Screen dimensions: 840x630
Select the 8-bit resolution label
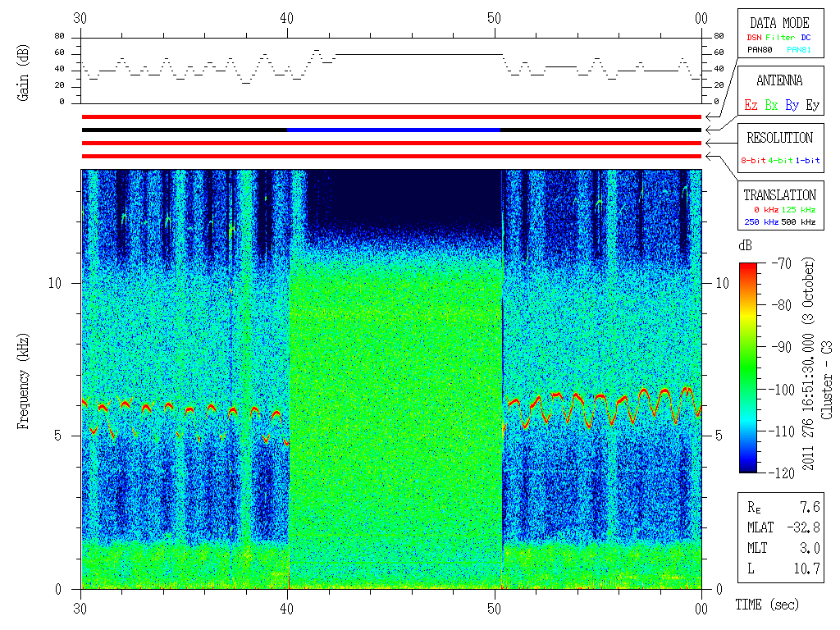click(x=753, y=161)
